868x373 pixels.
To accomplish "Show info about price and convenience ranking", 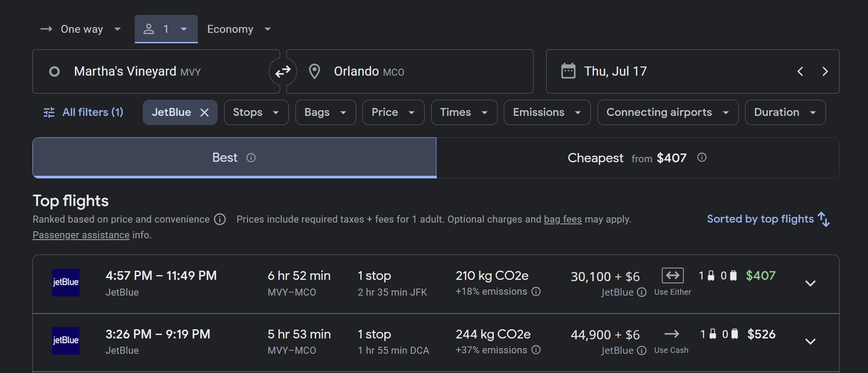I will pyautogui.click(x=220, y=219).
